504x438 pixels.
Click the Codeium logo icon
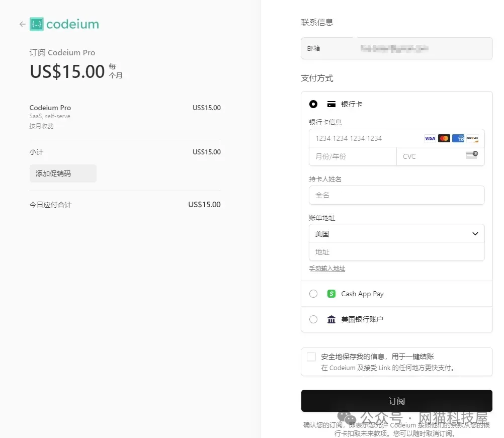(37, 24)
